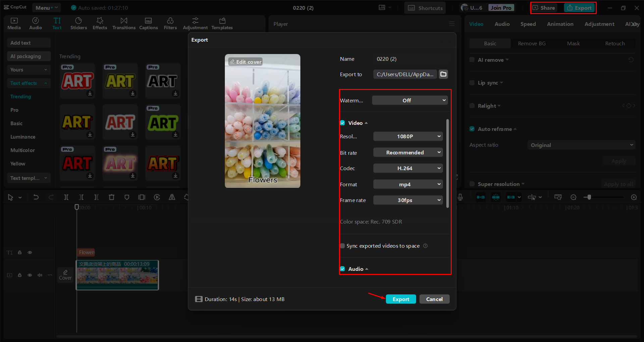The height and width of the screenshot is (342, 644).
Task: Select the Stickers panel
Action: tap(79, 23)
